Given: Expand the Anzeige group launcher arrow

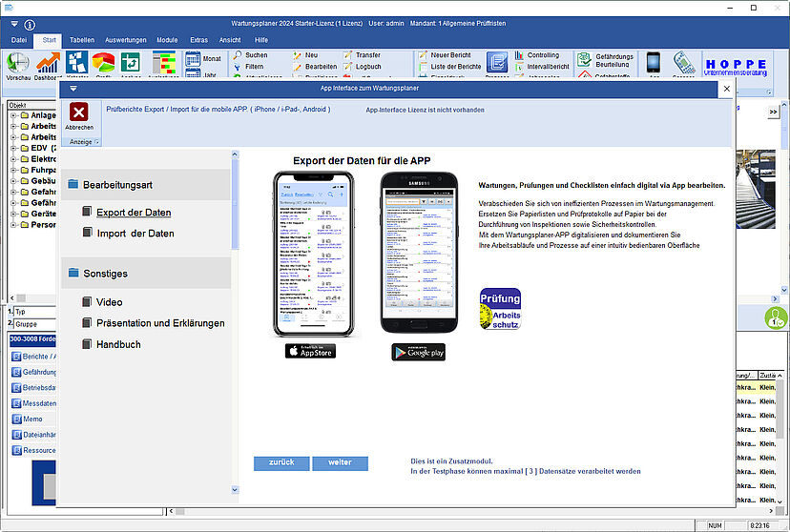Looking at the screenshot, I should pos(96,142).
